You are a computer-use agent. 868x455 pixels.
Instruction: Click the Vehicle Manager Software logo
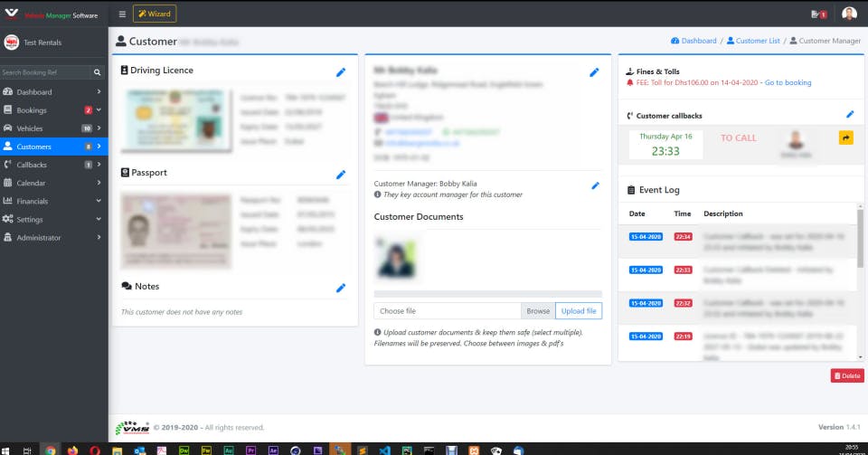(52, 15)
